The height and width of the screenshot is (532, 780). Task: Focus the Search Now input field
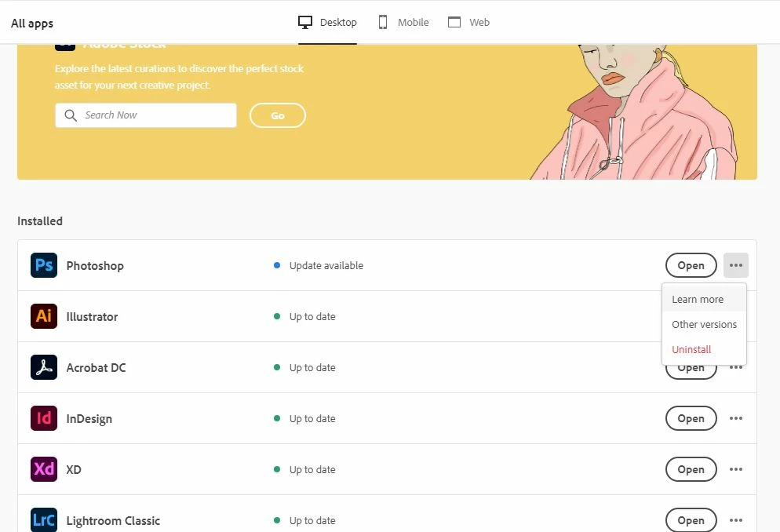pyautogui.click(x=146, y=115)
